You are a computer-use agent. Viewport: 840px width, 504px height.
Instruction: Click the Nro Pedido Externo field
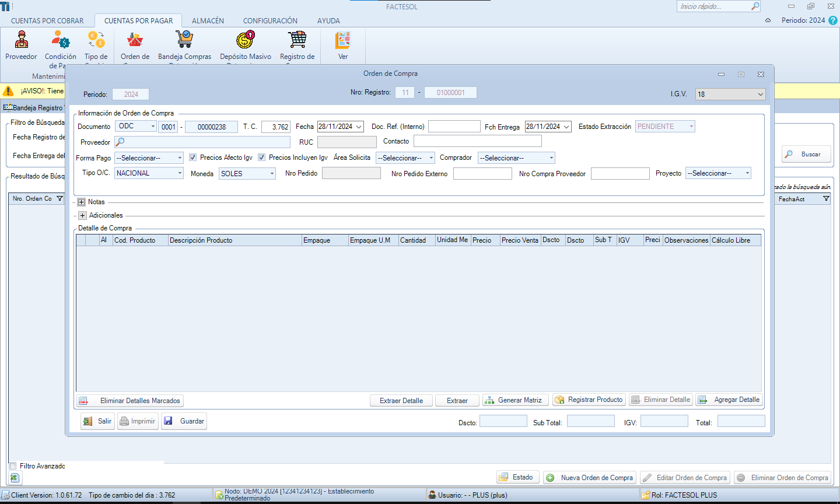[482, 174]
